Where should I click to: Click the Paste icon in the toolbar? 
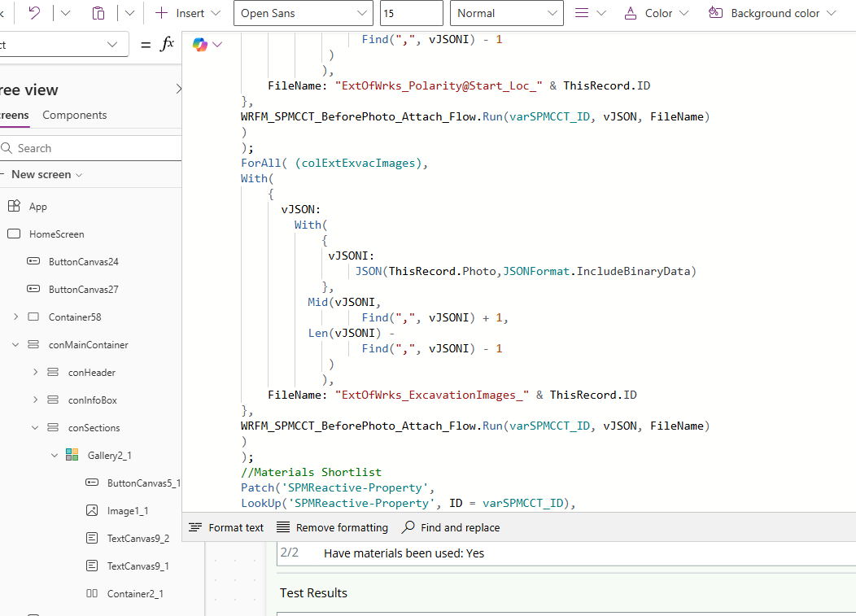99,13
